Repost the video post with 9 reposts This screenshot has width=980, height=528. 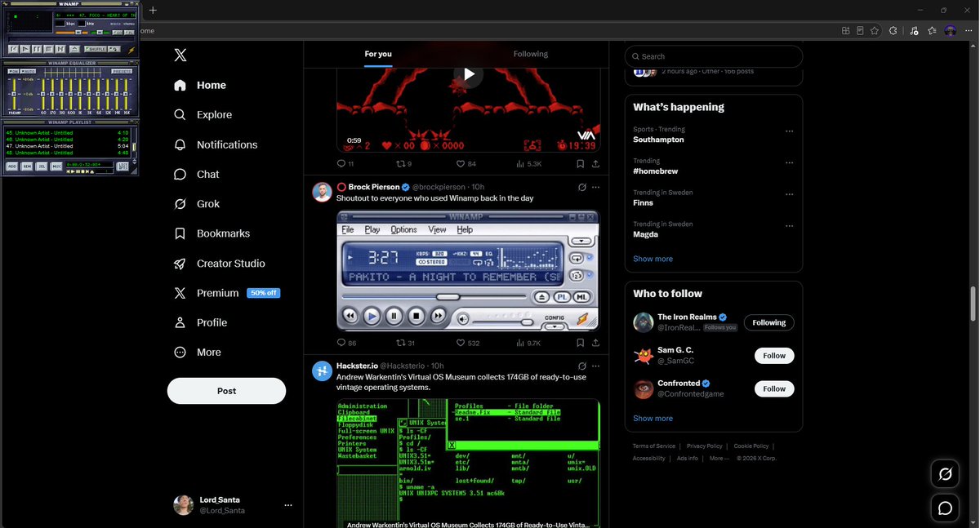(404, 164)
